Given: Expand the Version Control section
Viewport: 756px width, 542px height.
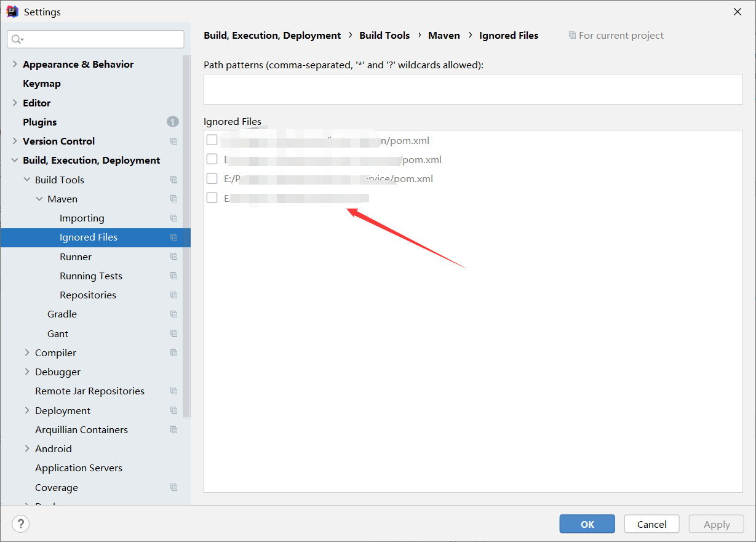Looking at the screenshot, I should point(15,141).
